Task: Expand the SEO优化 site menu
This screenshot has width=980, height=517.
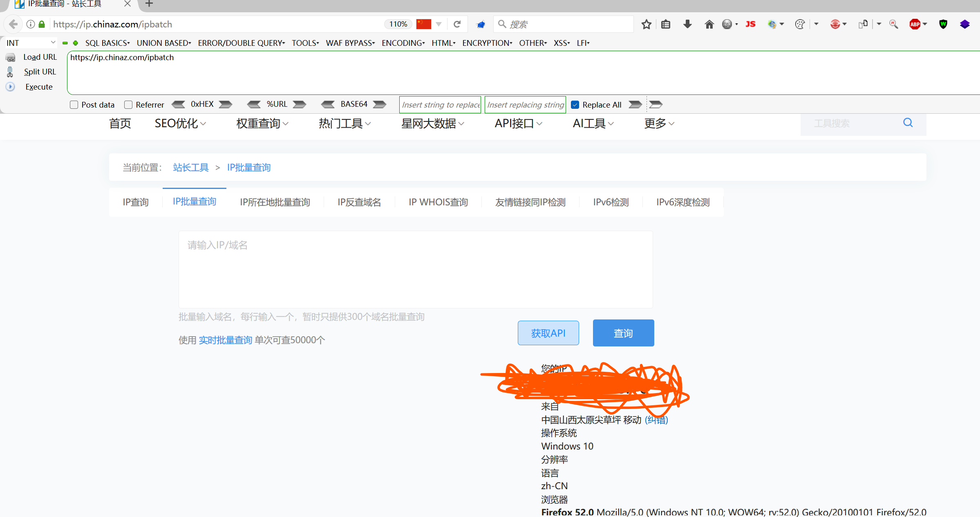Action: point(180,123)
